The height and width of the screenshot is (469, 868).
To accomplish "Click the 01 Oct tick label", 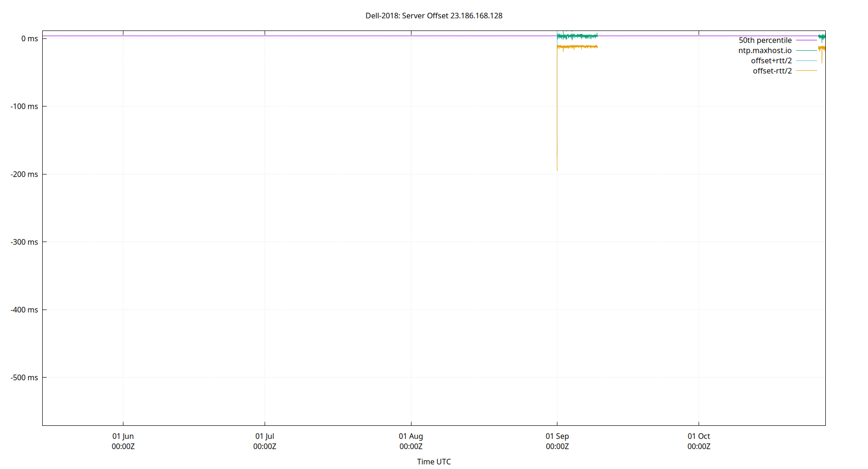I will [700, 436].
